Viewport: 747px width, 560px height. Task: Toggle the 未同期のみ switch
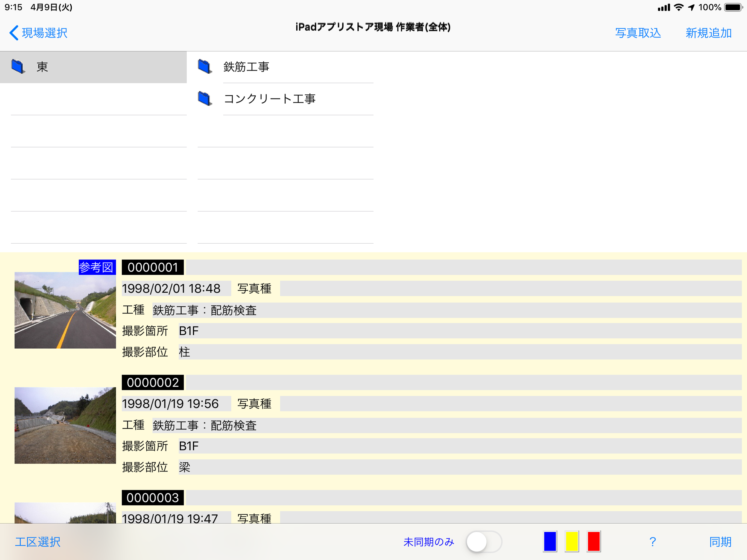coord(484,542)
